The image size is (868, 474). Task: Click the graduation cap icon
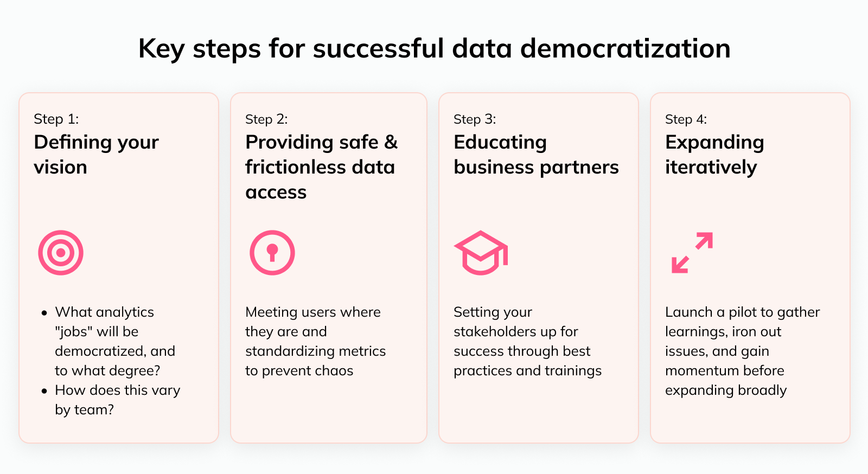(x=481, y=253)
